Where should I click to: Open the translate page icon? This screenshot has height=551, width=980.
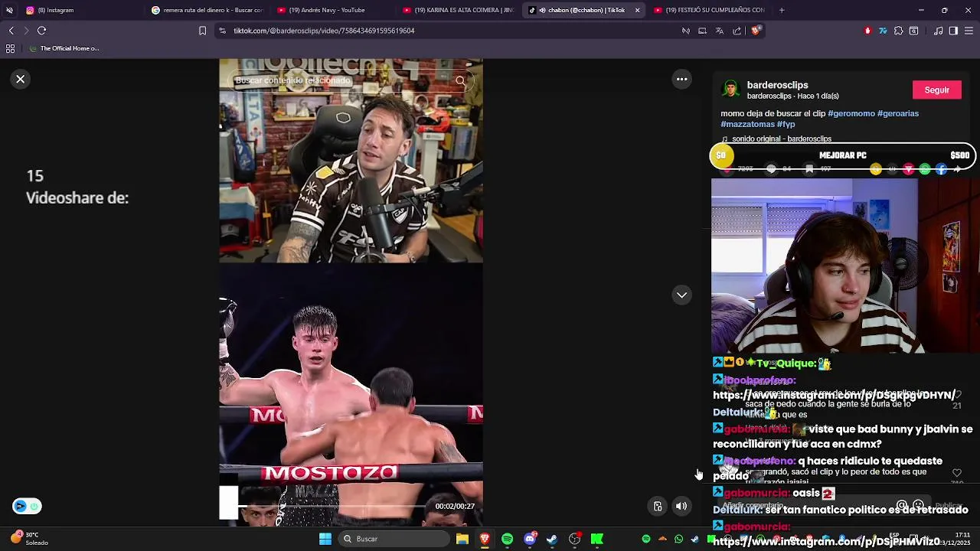719,31
